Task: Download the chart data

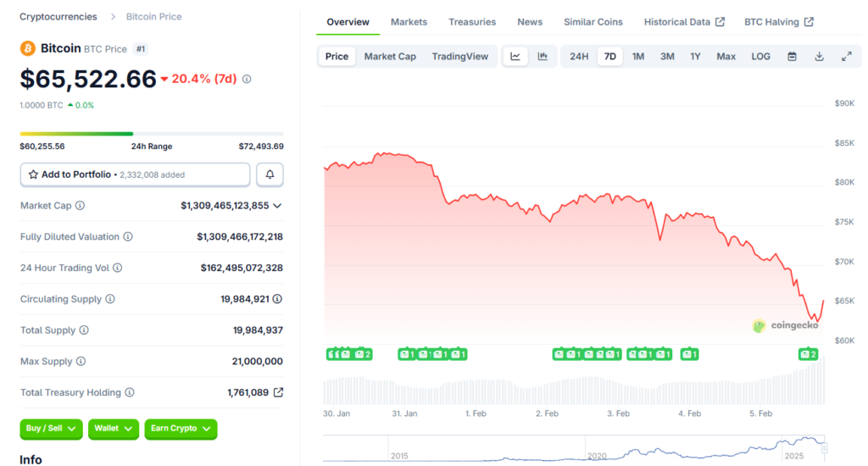Action: [x=819, y=57]
